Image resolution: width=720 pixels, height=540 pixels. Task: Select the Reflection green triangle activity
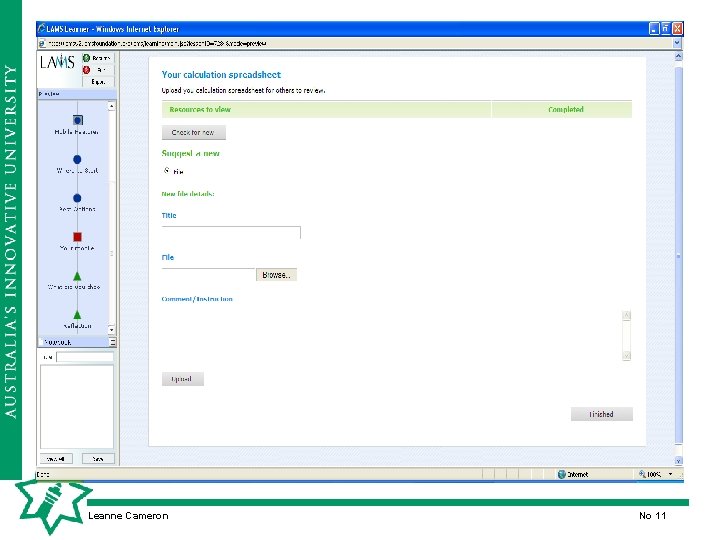click(77, 315)
